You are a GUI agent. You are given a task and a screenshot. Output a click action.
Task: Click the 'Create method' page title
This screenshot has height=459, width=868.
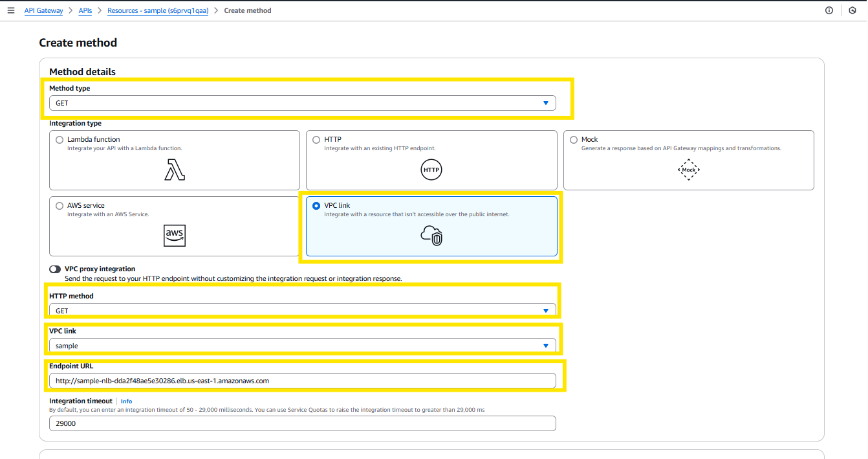pyautogui.click(x=78, y=43)
